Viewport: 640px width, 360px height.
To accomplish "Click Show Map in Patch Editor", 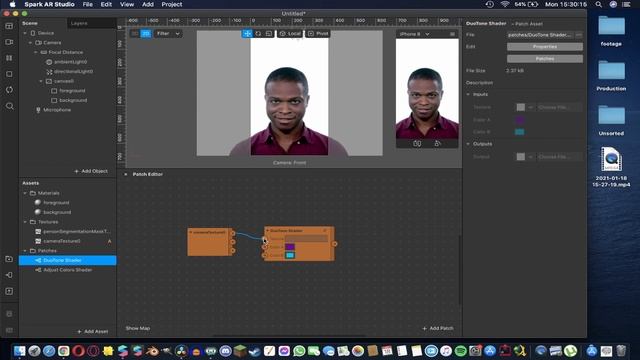I will pyautogui.click(x=138, y=328).
